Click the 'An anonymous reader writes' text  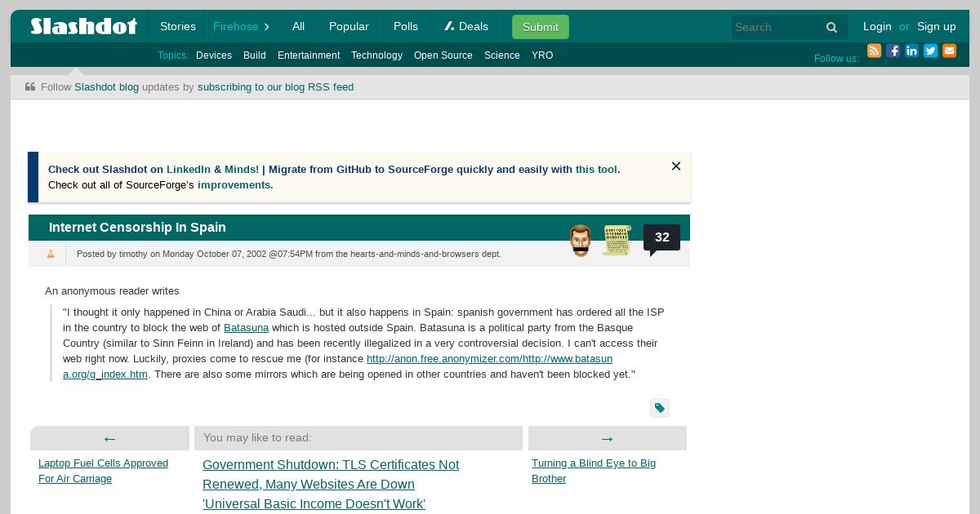[x=112, y=290]
